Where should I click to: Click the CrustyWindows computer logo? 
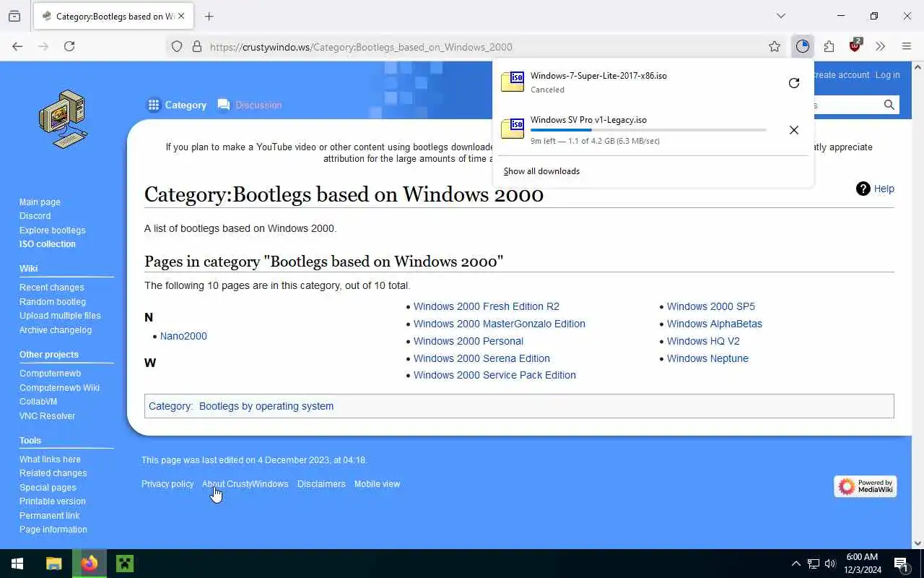click(x=64, y=119)
